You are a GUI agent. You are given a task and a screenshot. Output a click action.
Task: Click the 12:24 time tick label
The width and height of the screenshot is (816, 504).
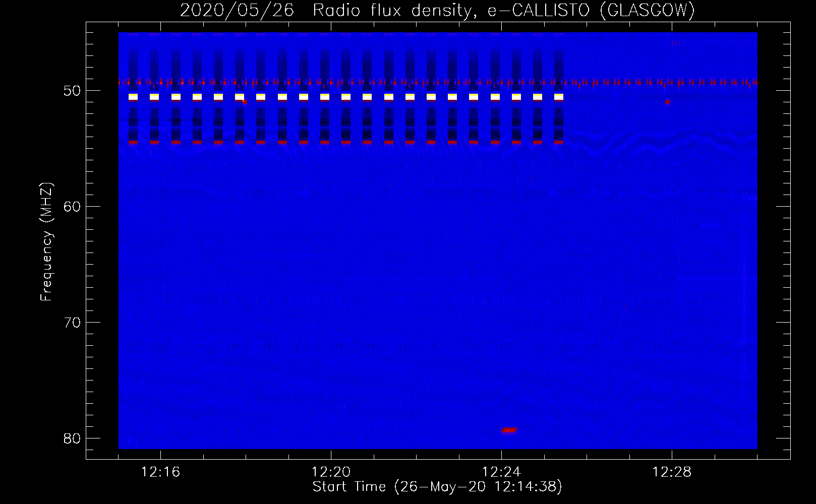(501, 472)
